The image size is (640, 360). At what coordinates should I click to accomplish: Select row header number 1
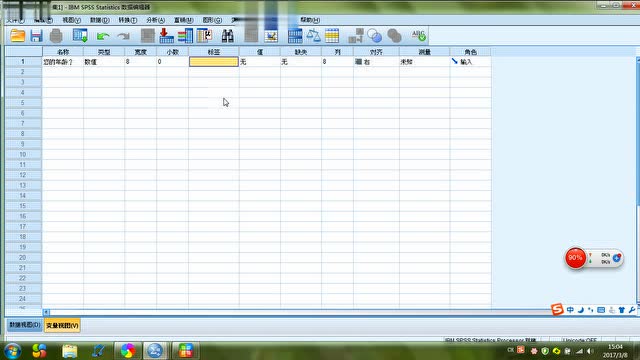click(x=23, y=62)
